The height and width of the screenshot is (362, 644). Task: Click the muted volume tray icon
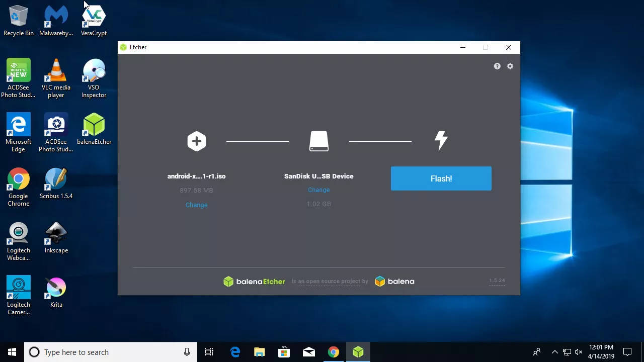pyautogui.click(x=579, y=352)
